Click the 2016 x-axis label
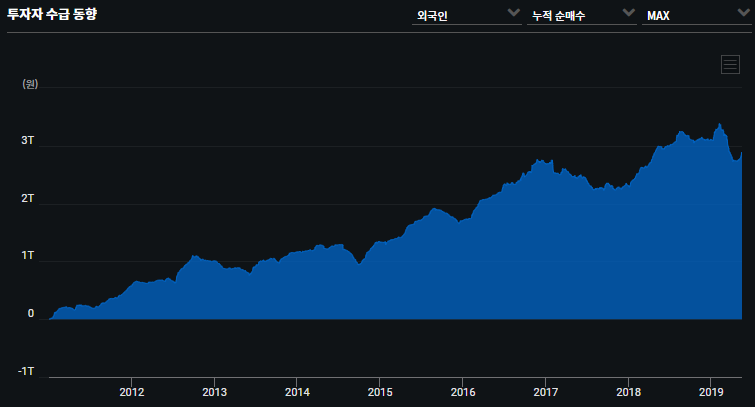Viewport: 755px width, 407px height. click(x=463, y=392)
